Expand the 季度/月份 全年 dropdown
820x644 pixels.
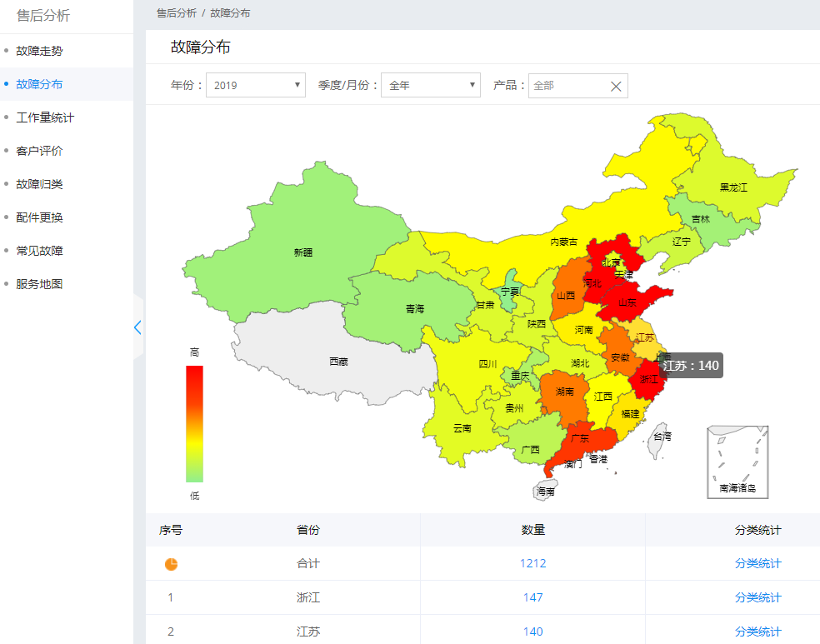click(431, 85)
